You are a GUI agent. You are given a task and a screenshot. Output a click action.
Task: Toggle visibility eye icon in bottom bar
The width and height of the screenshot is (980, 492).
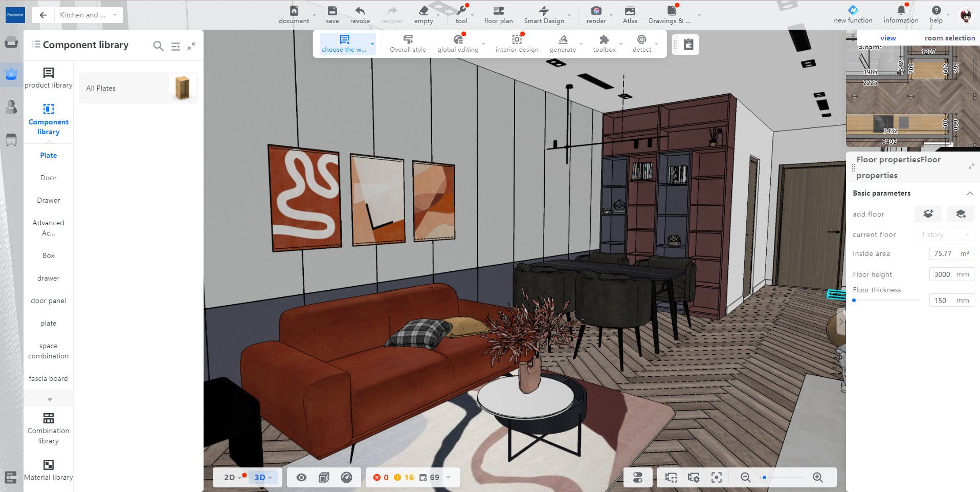[302, 478]
